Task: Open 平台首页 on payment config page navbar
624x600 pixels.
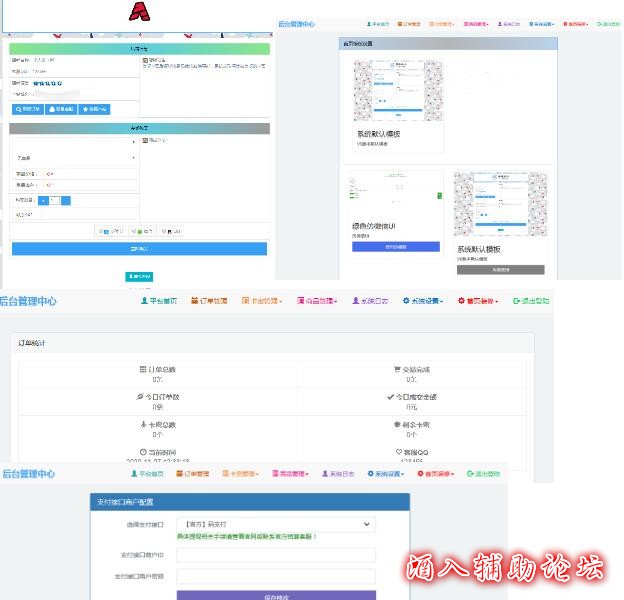Action: (147, 473)
